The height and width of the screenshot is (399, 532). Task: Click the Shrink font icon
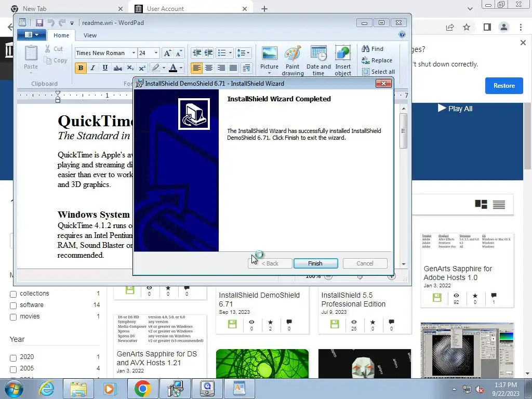[179, 53]
